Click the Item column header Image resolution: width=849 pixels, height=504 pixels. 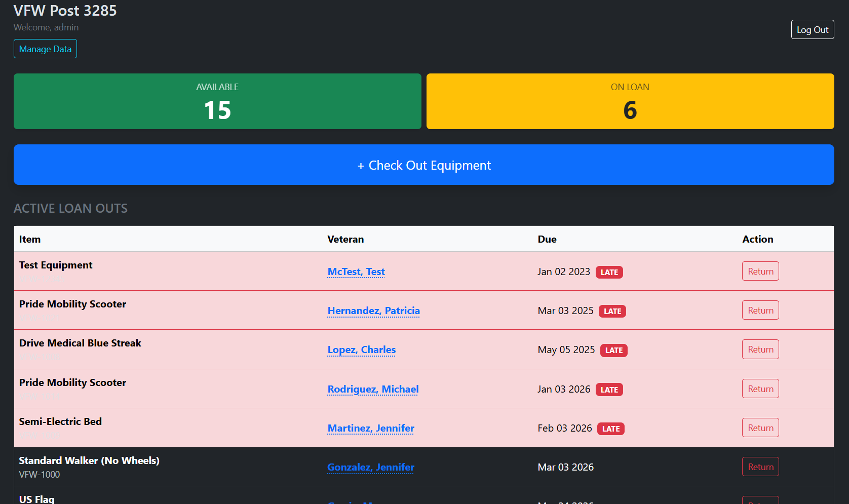(29, 239)
